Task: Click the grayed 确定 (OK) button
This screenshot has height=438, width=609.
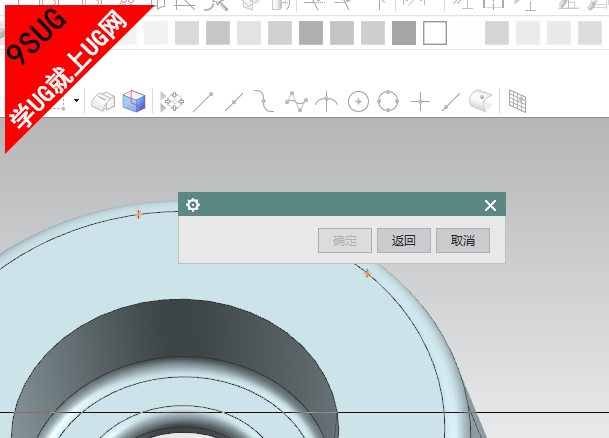Action: coord(345,240)
